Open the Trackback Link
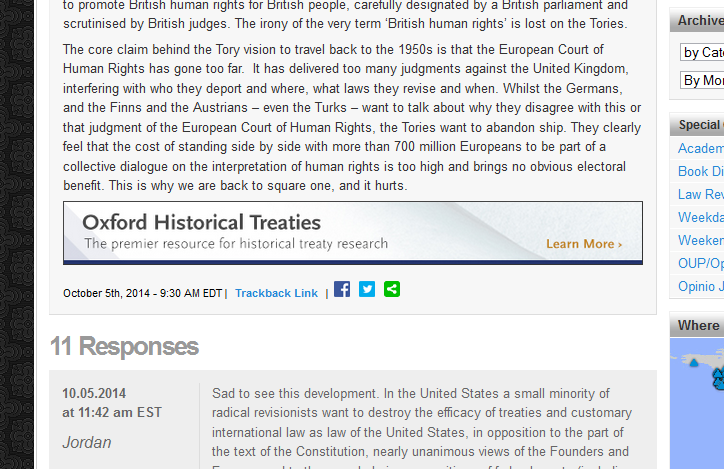 (x=276, y=293)
